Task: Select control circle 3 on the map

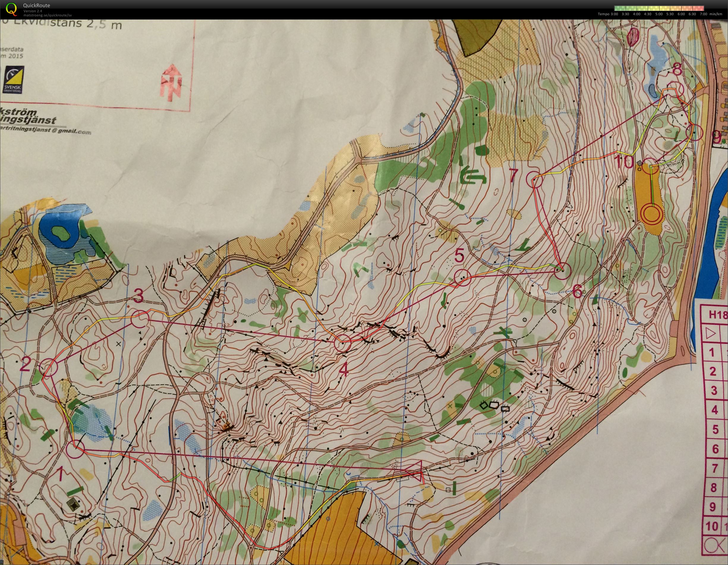Action: click(x=140, y=319)
